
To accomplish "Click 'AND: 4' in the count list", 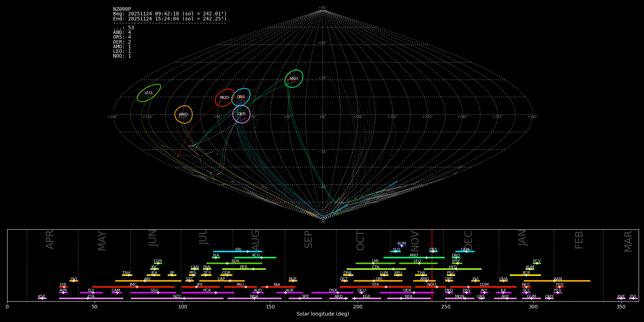I will coord(122,33).
